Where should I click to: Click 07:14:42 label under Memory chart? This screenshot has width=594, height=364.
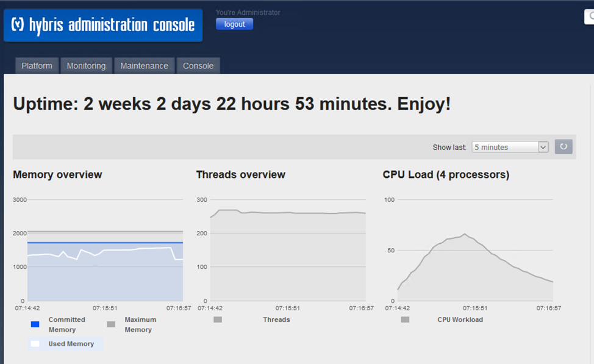pyautogui.click(x=27, y=308)
